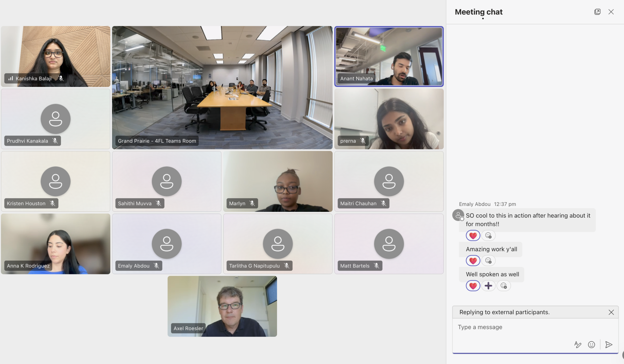The width and height of the screenshot is (624, 364).
Task: Click in the 'Type a message' field
Action: tap(535, 327)
